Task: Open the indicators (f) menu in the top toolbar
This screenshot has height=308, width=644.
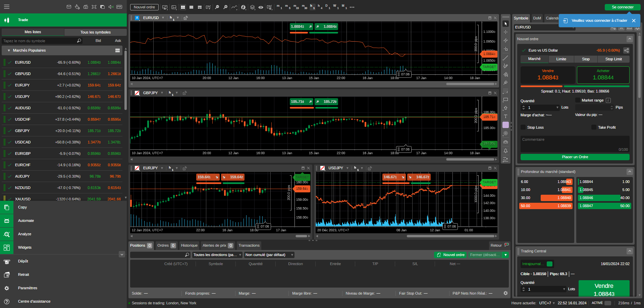Action: coord(243,7)
